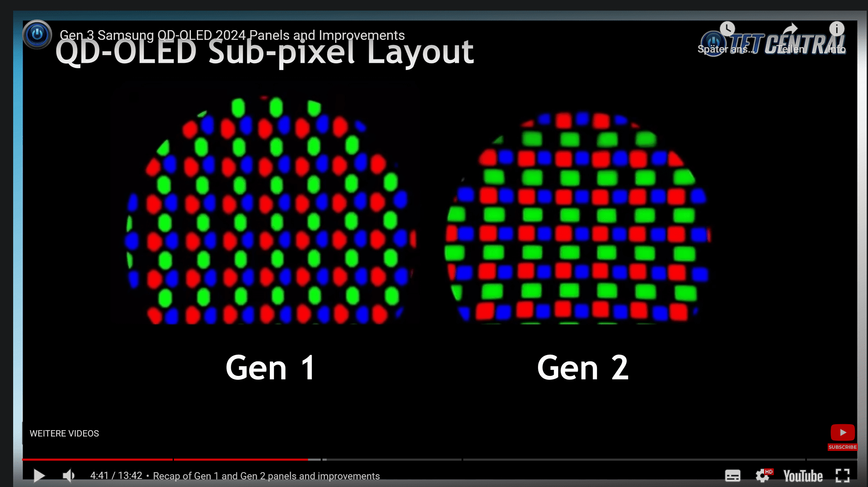Click the Gen 2 sub-pixel image

click(578, 218)
